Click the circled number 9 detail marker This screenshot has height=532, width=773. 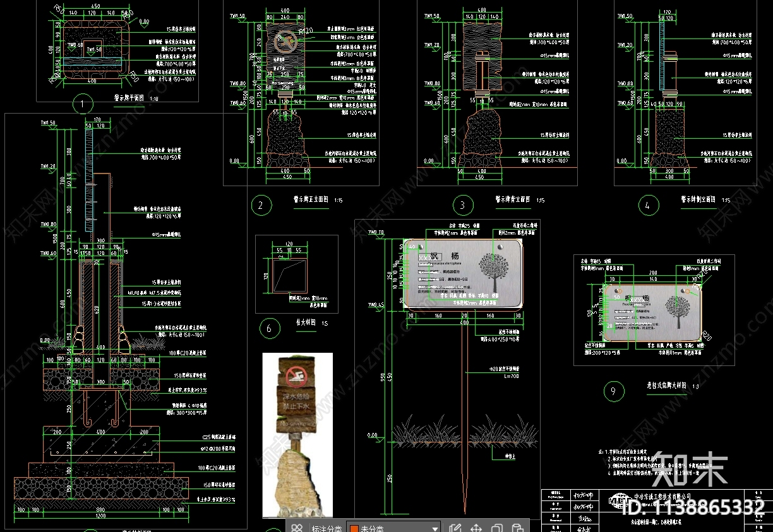pyautogui.click(x=613, y=392)
